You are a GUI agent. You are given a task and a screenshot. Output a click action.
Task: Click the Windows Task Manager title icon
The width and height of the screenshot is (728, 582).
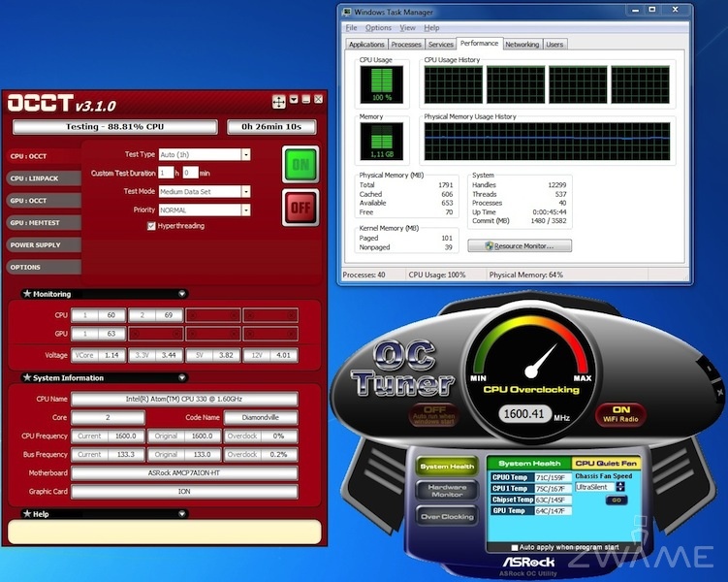[x=347, y=12]
